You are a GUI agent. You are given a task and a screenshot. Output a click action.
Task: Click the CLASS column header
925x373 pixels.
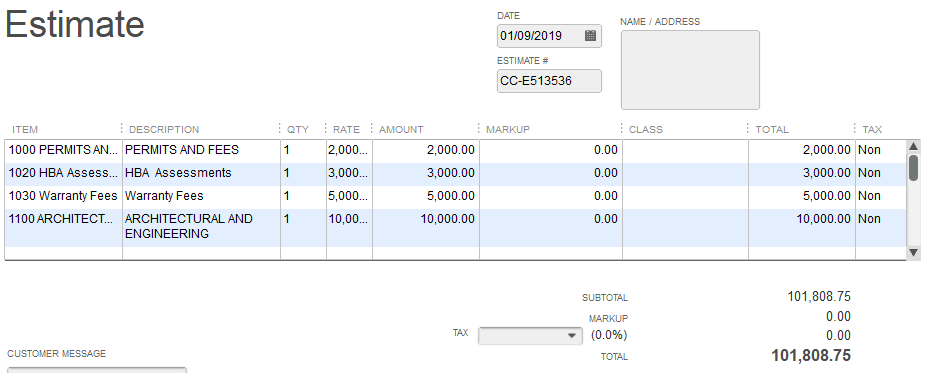point(646,129)
